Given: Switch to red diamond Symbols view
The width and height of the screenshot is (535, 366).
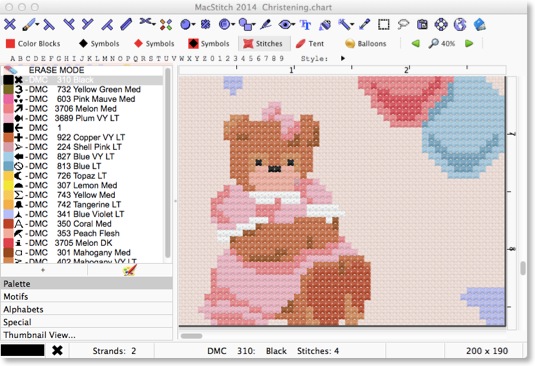Looking at the screenshot, I should (x=154, y=43).
